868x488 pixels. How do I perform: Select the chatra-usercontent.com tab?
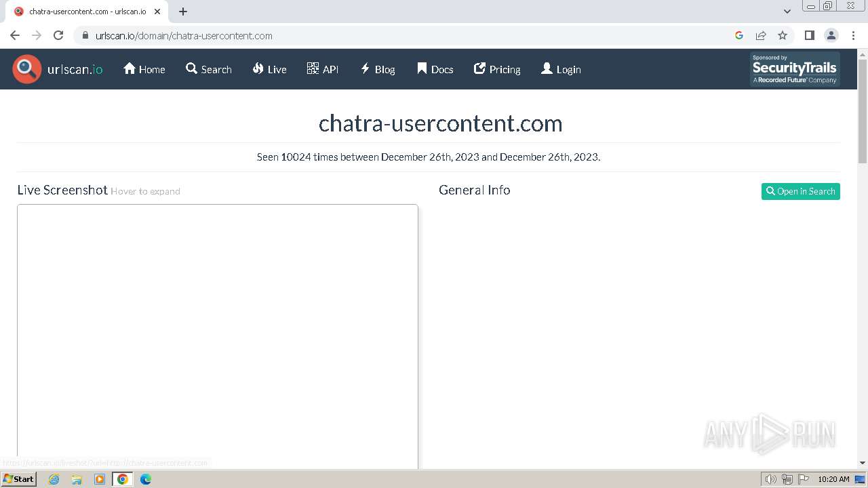(87, 12)
